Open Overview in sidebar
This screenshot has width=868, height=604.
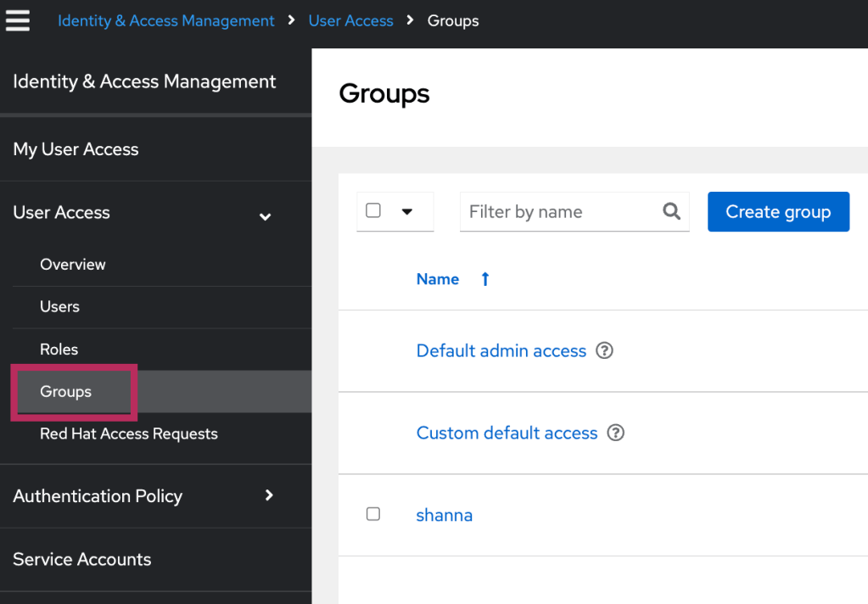73,264
